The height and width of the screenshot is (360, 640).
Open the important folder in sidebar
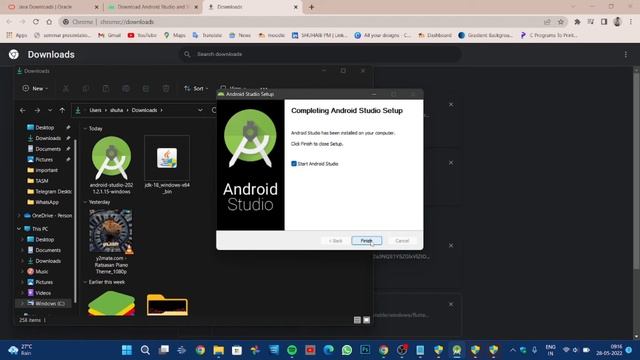tap(46, 170)
